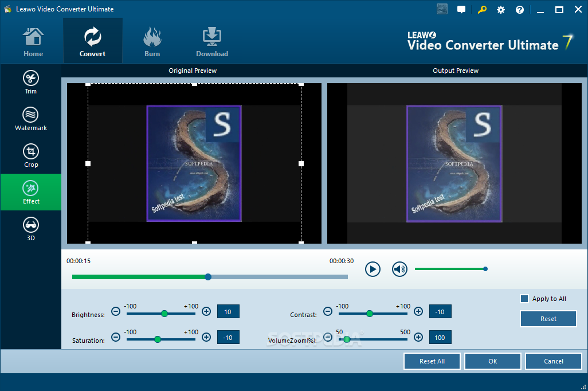588x391 pixels.
Task: Choose the Effect tool
Action: 31,192
